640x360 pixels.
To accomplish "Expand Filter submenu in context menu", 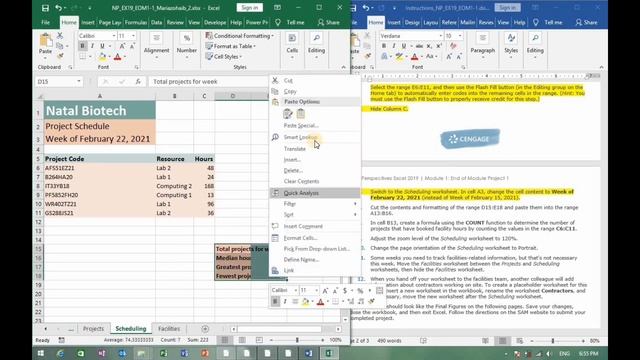I will [314, 204].
